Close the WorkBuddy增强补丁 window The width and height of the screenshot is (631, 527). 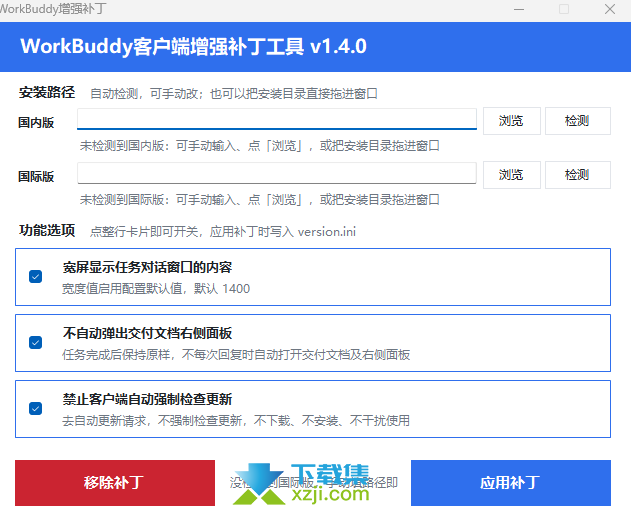[610, 9]
